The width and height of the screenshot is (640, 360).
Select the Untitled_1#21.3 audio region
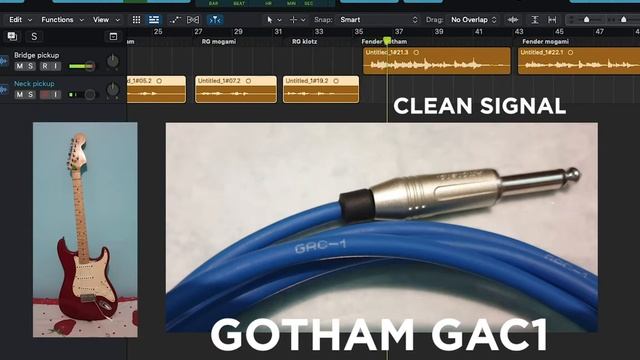pos(437,61)
